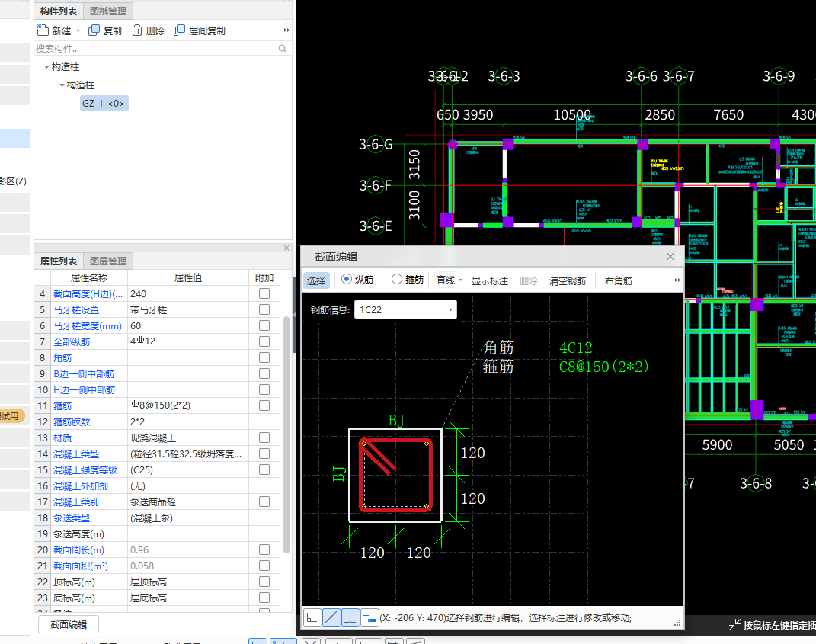
Task: Click the 直线 draw tool
Action: tap(446, 280)
